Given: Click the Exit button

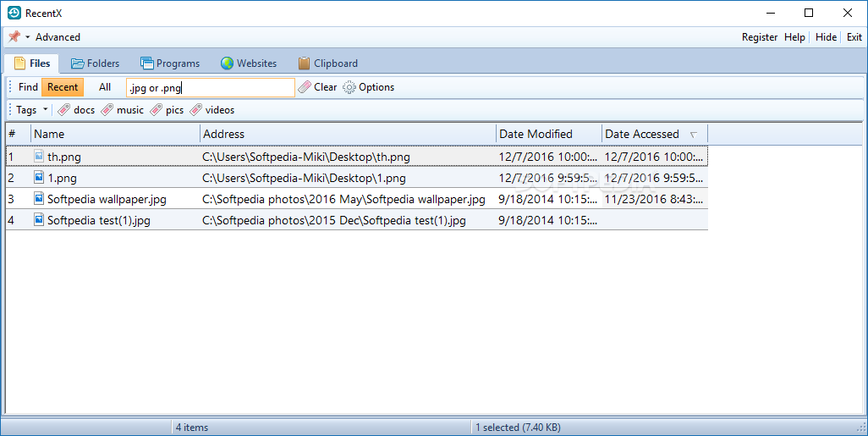Looking at the screenshot, I should (854, 37).
